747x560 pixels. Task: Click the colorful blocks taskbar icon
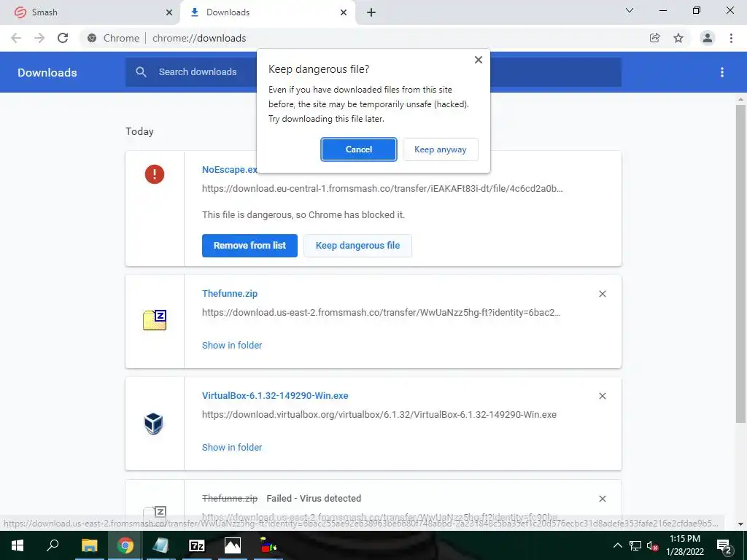(268, 545)
